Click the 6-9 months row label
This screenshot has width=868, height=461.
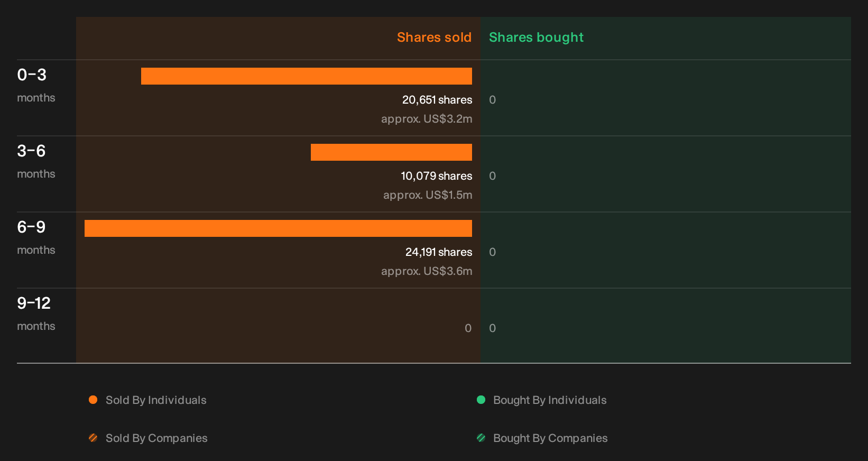(x=36, y=237)
